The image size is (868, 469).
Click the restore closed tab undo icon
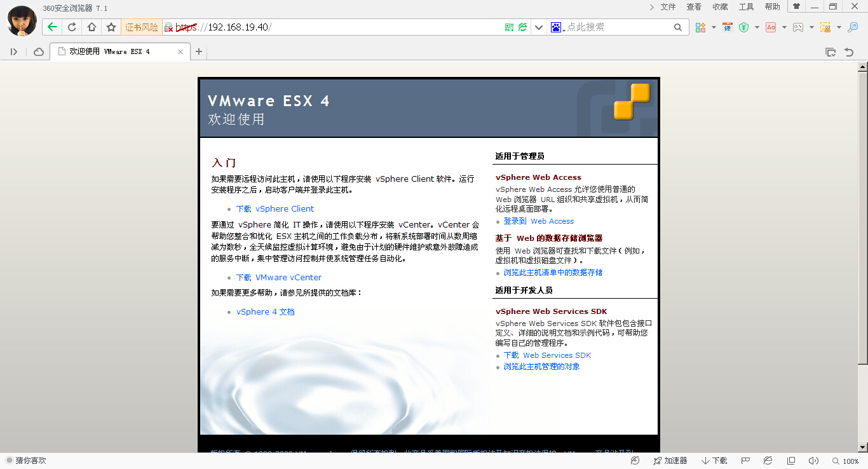tap(848, 52)
